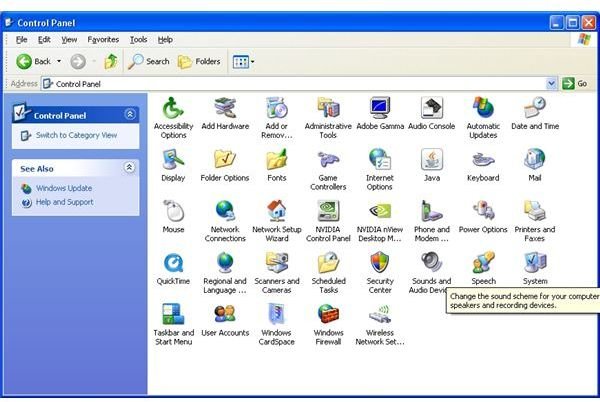Screen dimensions: 600x402
Task: Open the View menu
Action: [69, 40]
